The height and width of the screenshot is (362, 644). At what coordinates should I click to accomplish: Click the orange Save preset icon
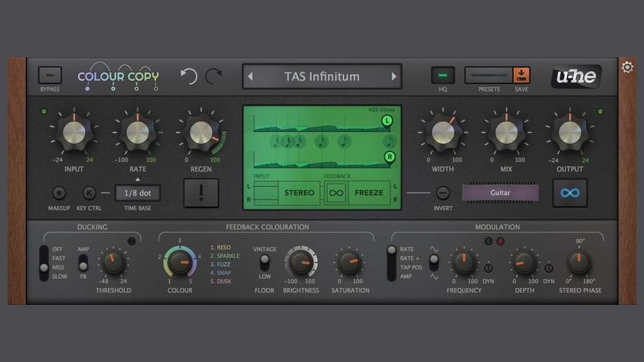(522, 75)
